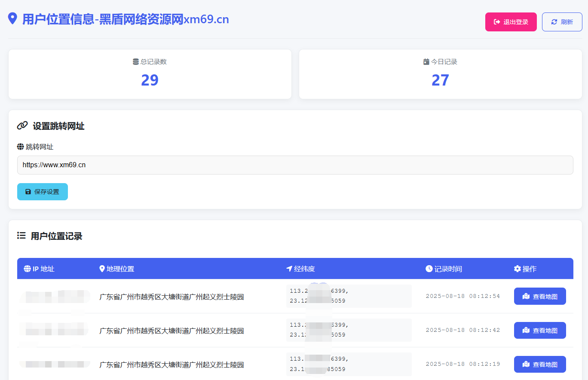588x380 pixels.
Task: Click the chain link icon beside 设置跳转网址
Action: [x=22, y=126]
